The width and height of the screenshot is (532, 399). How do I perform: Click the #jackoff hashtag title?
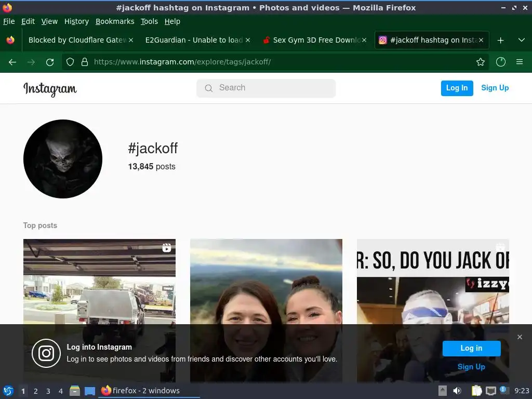pos(153,149)
